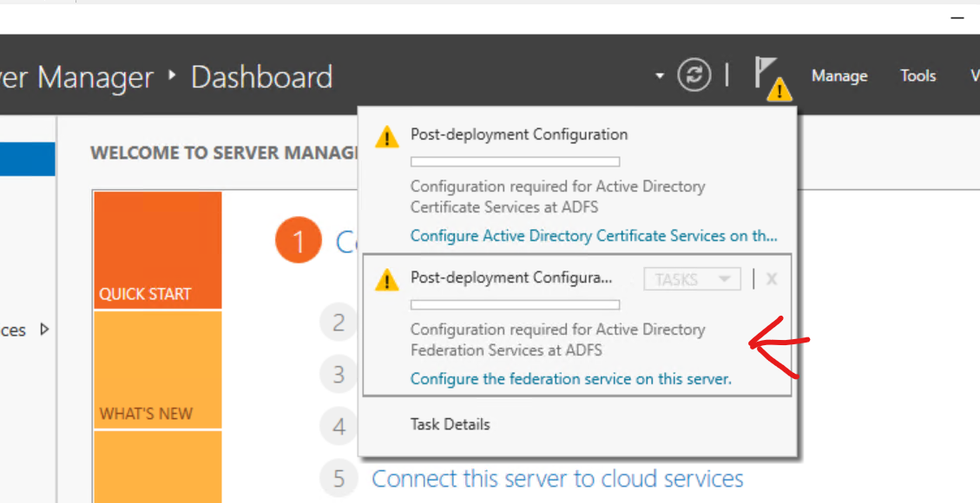Select the QUICK START tile
This screenshot has width=980, height=503.
point(157,251)
